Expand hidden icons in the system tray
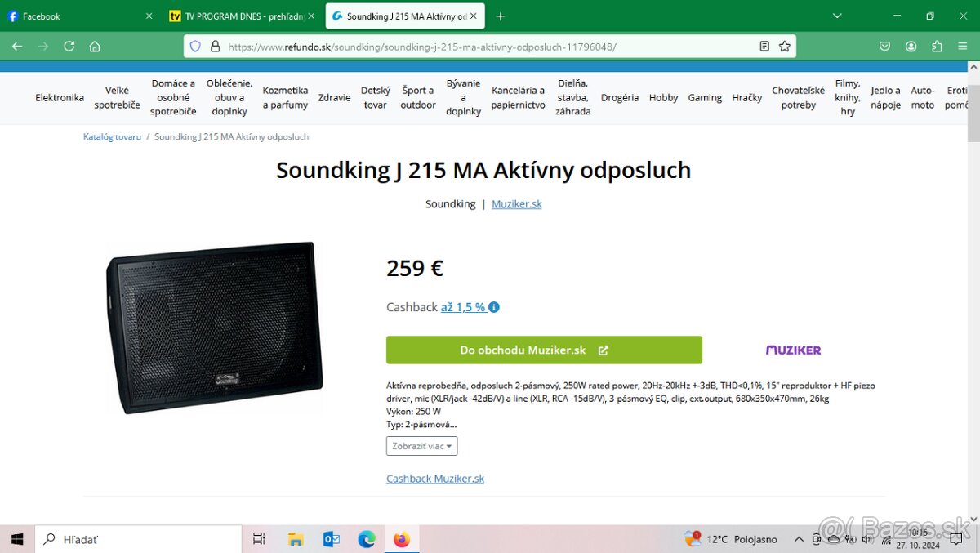The image size is (980, 553). pos(799,539)
